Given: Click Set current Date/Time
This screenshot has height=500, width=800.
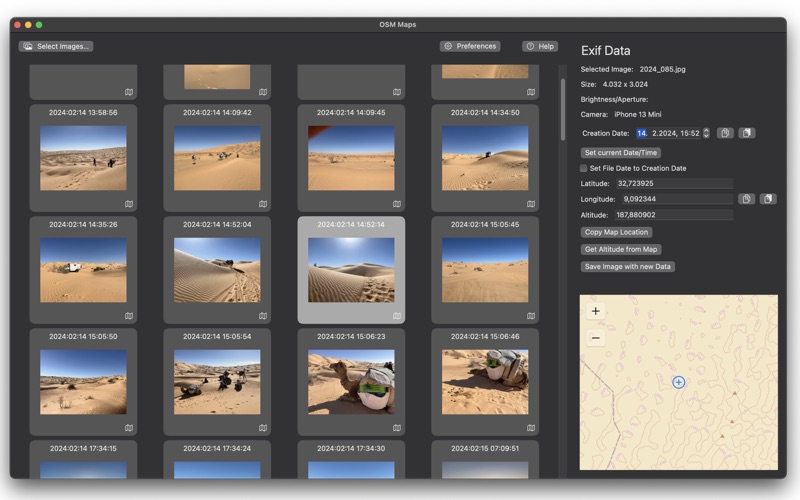Looking at the screenshot, I should point(621,153).
